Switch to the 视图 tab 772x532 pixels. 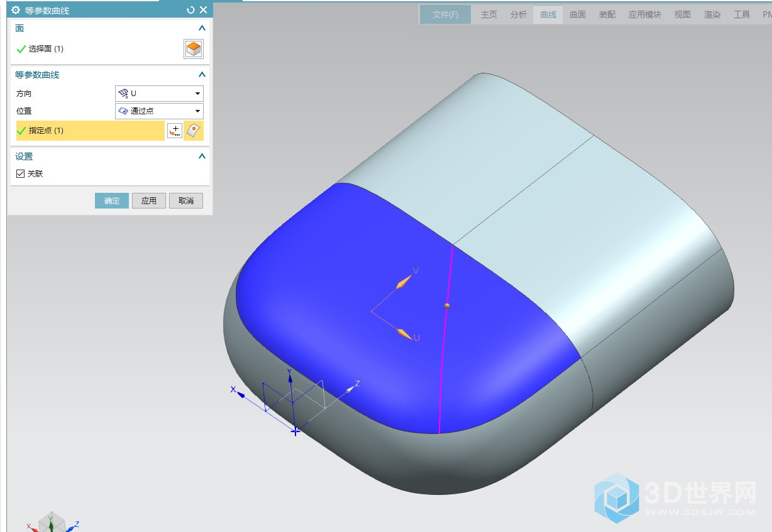[683, 14]
